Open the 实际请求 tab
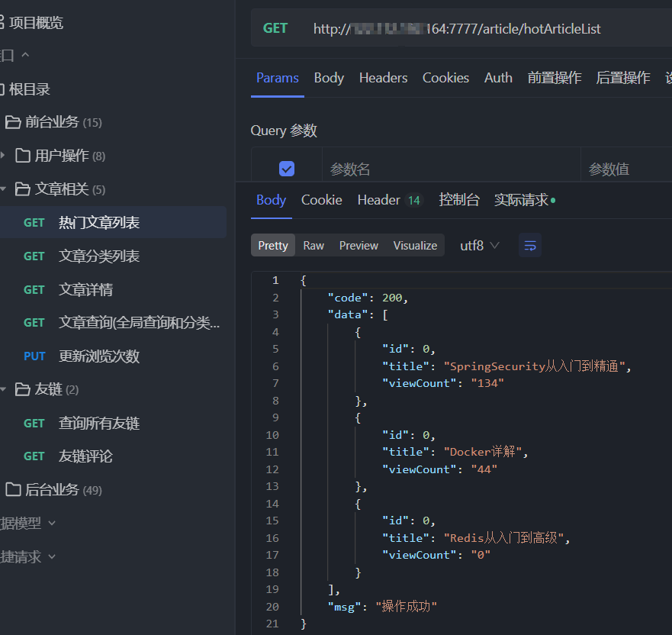The image size is (672, 635). pyautogui.click(x=525, y=200)
